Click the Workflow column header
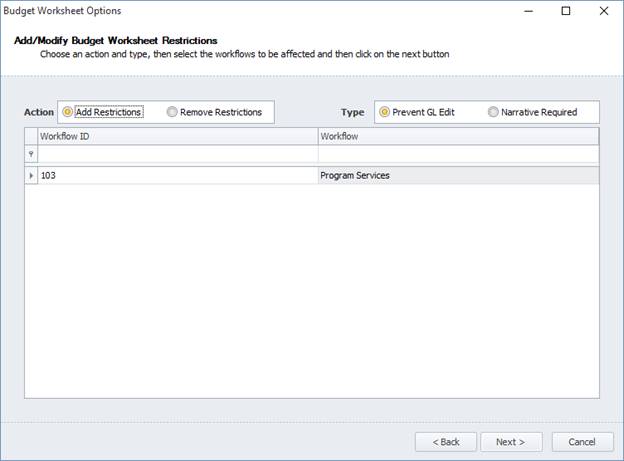Viewport: 624px width, 461px height. point(457,136)
